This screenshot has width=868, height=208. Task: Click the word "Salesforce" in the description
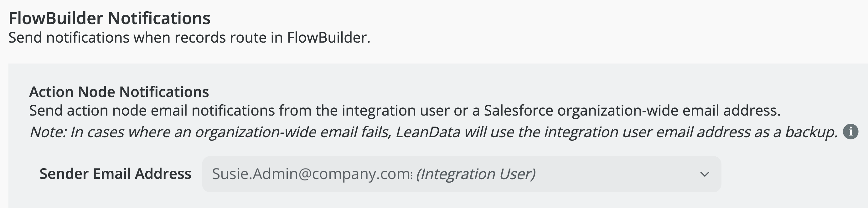tap(518, 111)
